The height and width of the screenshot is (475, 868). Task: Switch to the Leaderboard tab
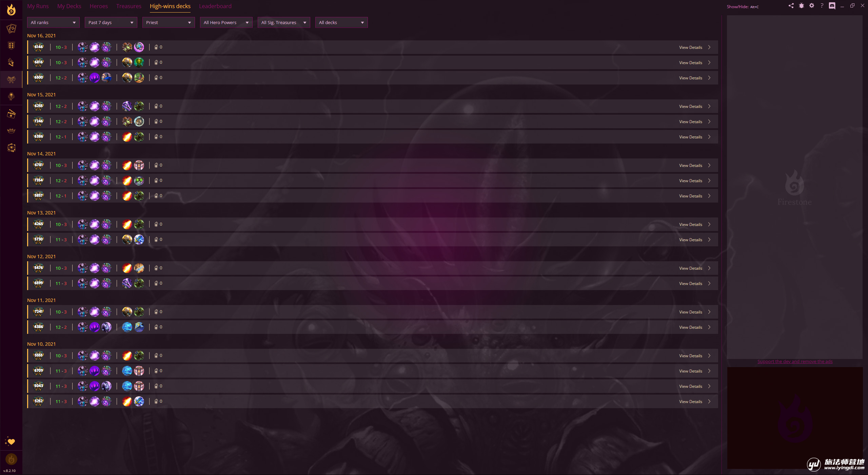click(215, 6)
